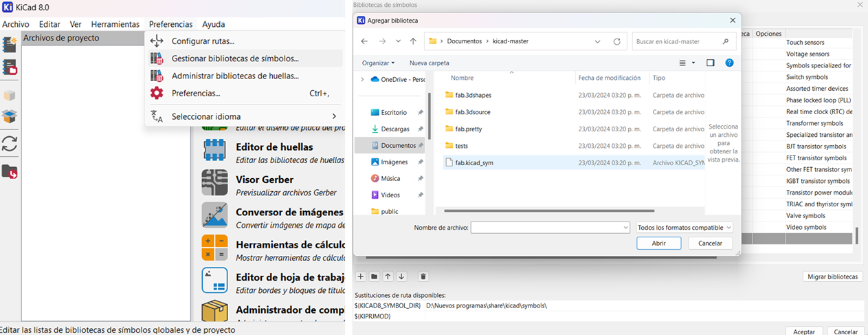Click Migrar bibliotecas button
The width and height of the screenshot is (868, 335).
click(x=832, y=277)
